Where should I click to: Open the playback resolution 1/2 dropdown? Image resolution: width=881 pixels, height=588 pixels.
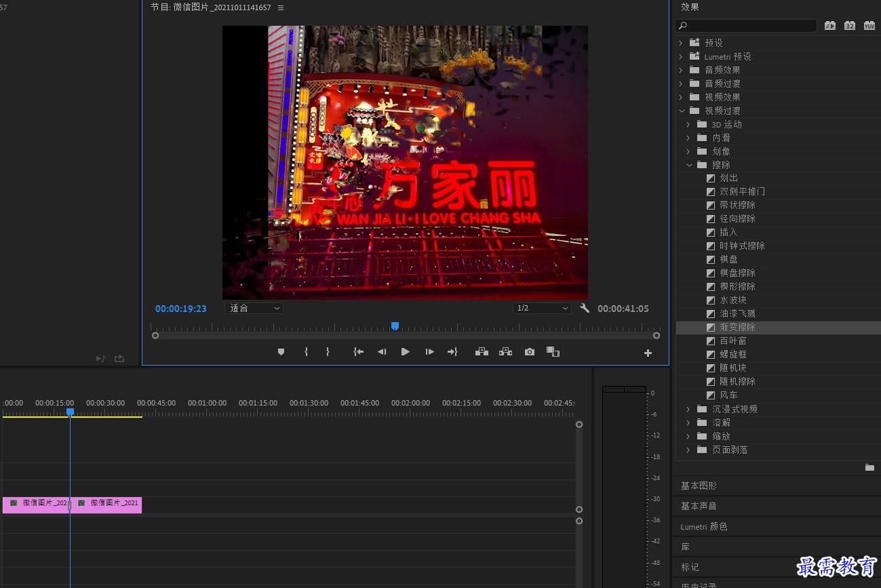coord(542,309)
